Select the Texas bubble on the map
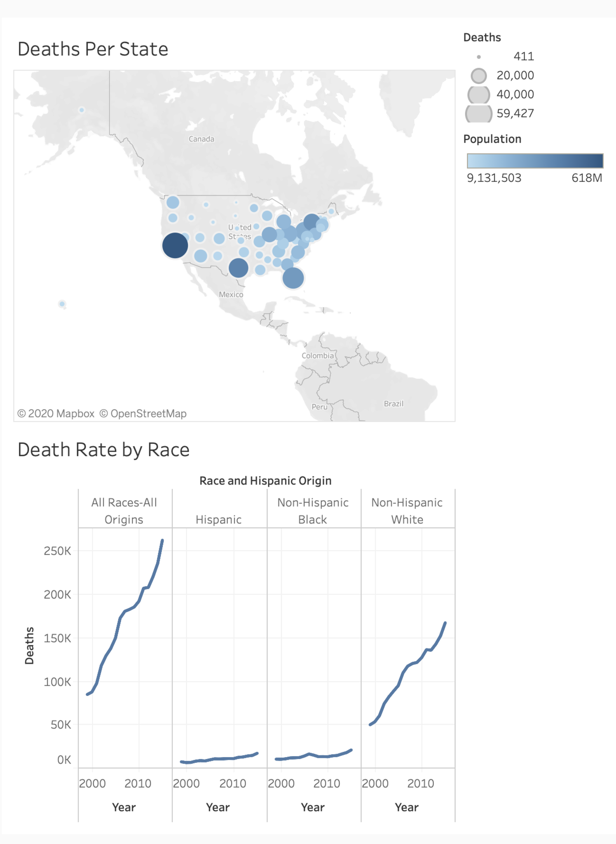Viewport: 616px width, 844px height. click(238, 268)
